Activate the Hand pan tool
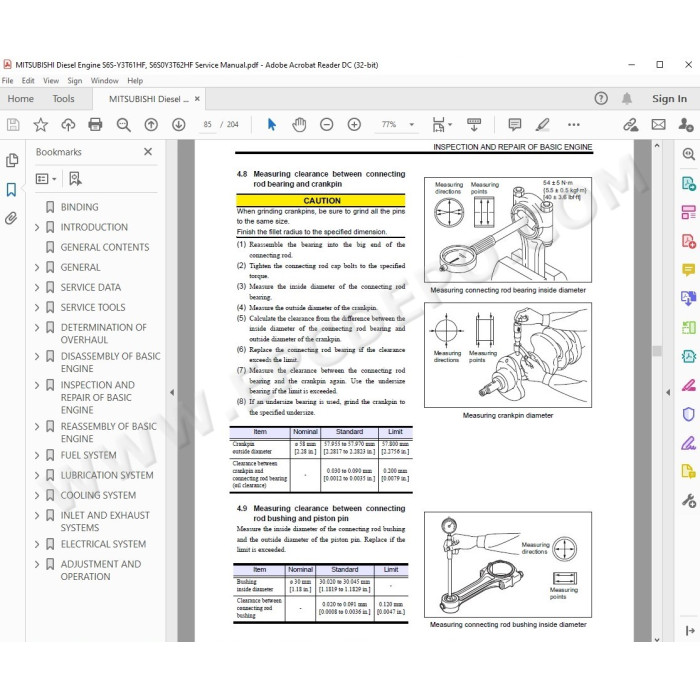 (299, 125)
